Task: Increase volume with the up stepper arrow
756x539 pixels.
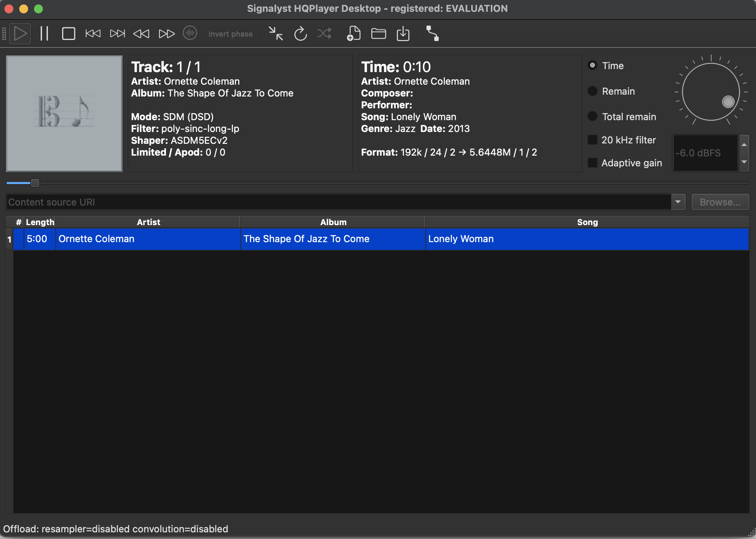Action: (744, 144)
